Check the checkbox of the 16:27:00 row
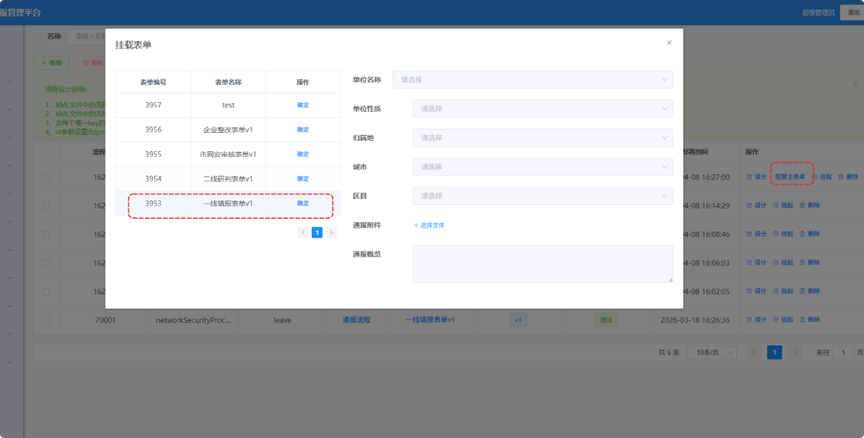This screenshot has height=438, width=864. (x=46, y=177)
